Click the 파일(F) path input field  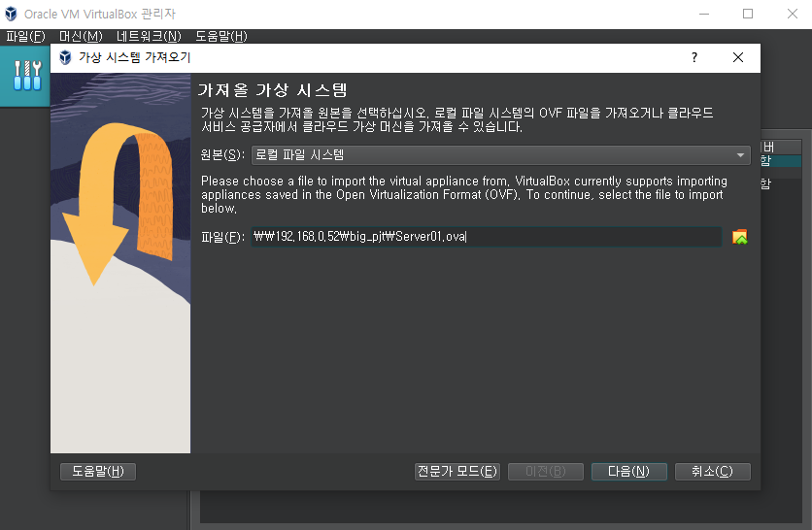click(x=487, y=237)
